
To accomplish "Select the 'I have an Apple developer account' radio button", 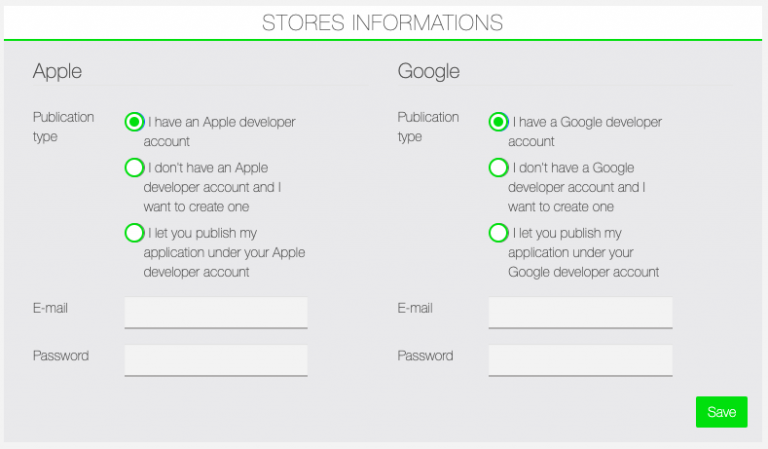I will (134, 122).
